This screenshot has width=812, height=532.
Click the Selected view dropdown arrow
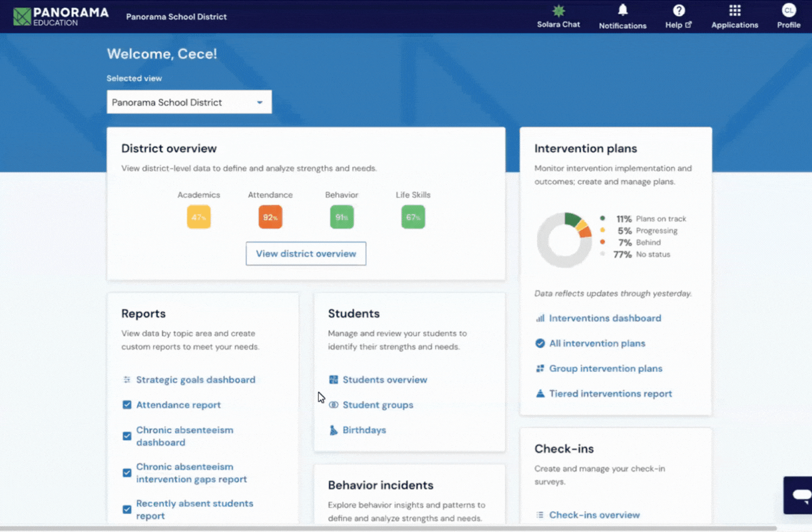[260, 102]
